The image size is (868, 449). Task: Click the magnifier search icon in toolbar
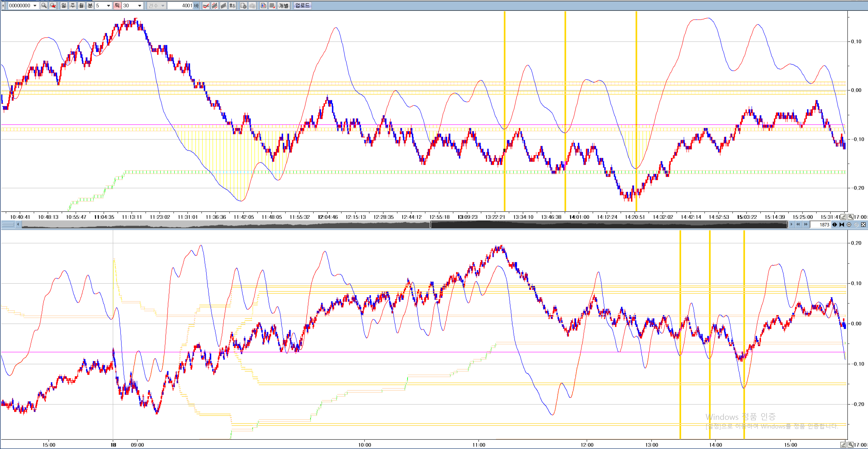pyautogui.click(x=44, y=5)
